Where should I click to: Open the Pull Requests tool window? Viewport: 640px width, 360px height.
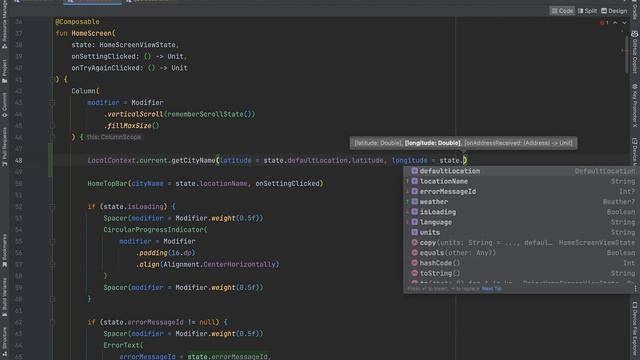click(4, 147)
